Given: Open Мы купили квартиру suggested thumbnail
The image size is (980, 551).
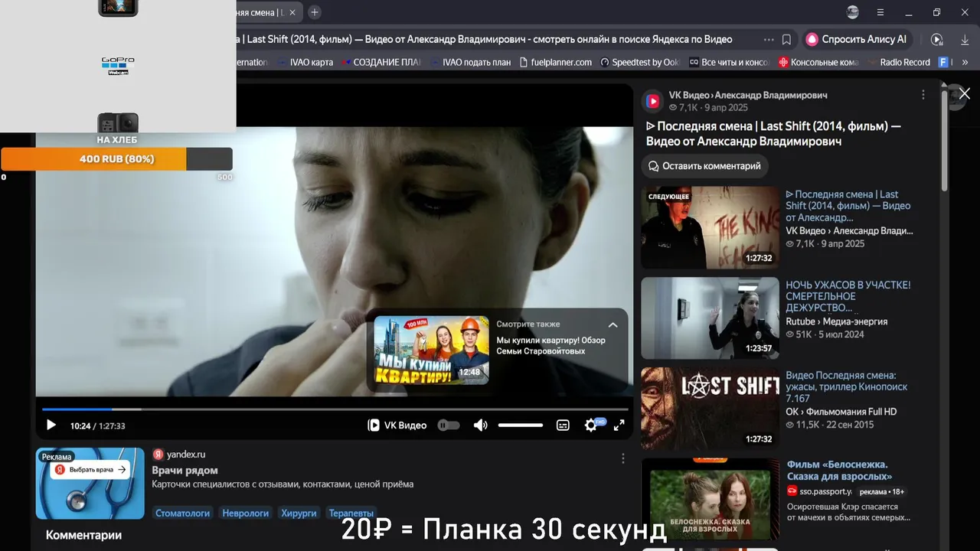Looking at the screenshot, I should point(431,350).
